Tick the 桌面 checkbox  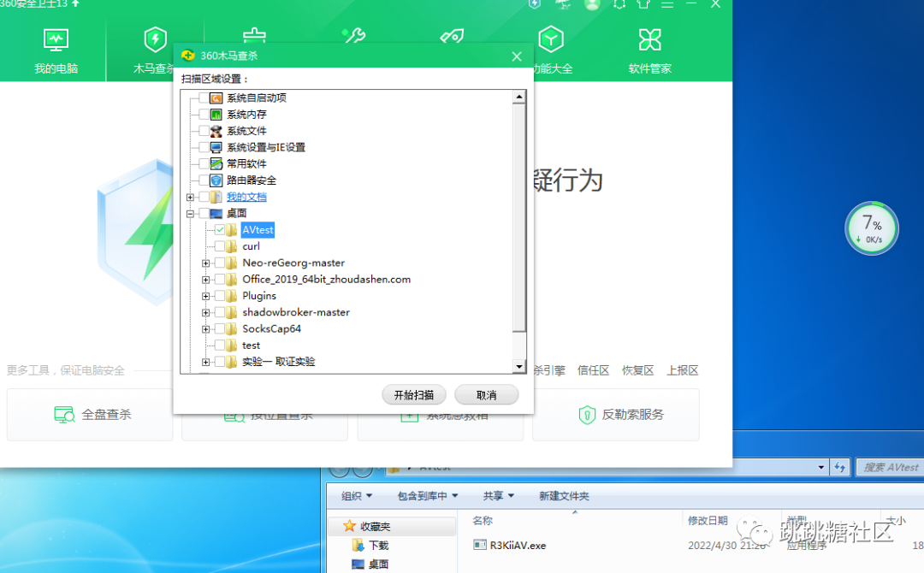point(204,213)
